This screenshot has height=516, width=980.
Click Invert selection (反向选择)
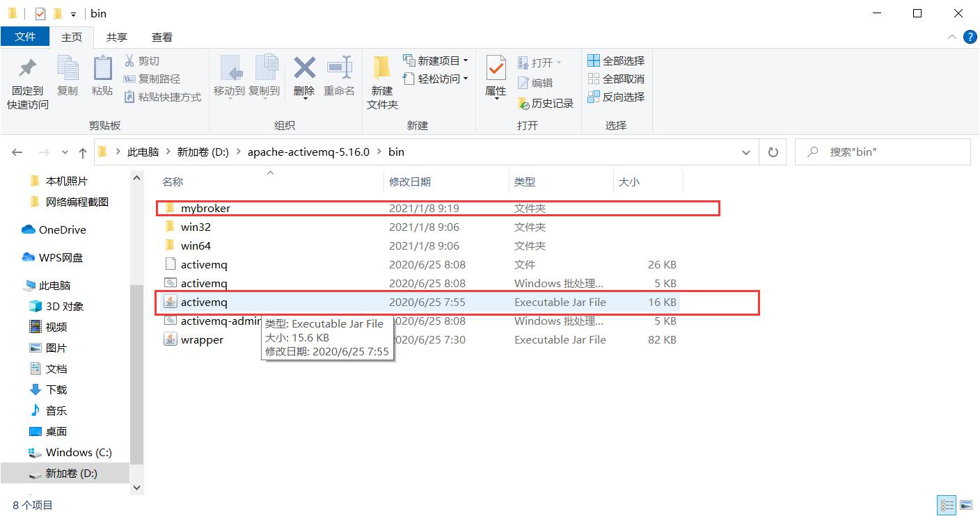616,97
